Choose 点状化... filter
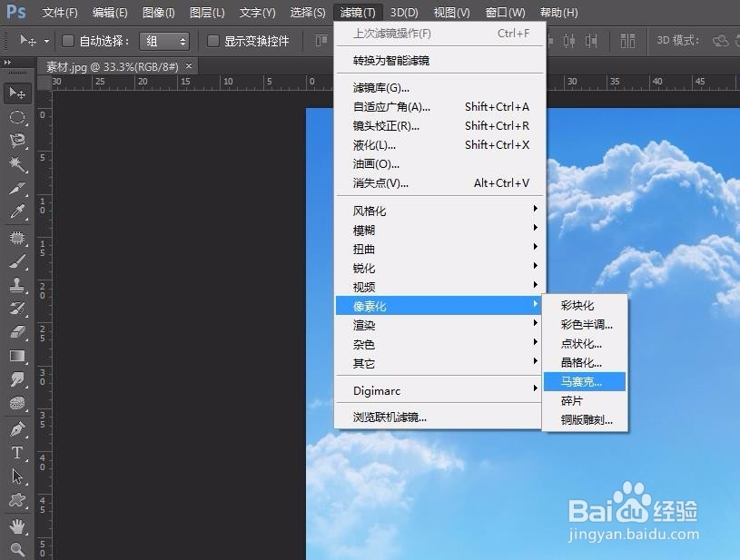Screen dimensions: 740x560 point(585,343)
